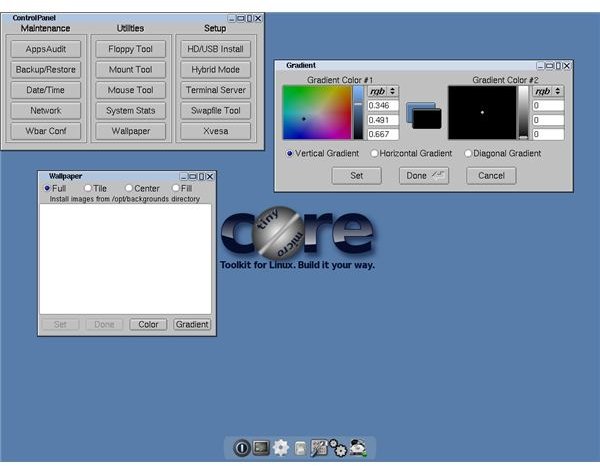
Task: Launch Floppy Tool
Action: pyautogui.click(x=130, y=49)
